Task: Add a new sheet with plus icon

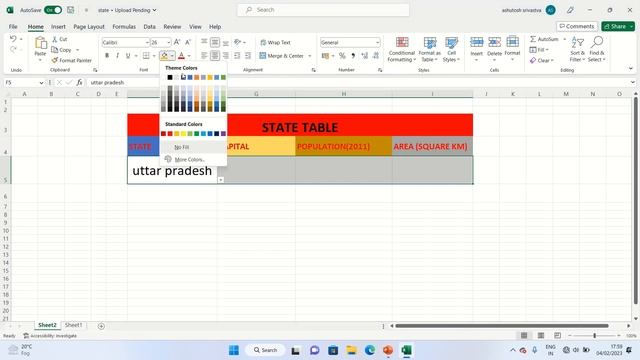Action: 101,326
